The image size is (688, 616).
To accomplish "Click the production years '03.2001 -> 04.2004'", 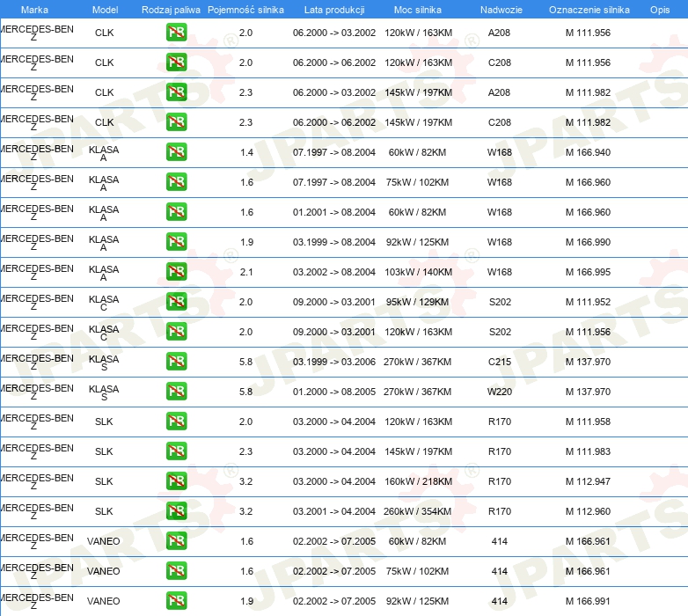I will click(334, 511).
